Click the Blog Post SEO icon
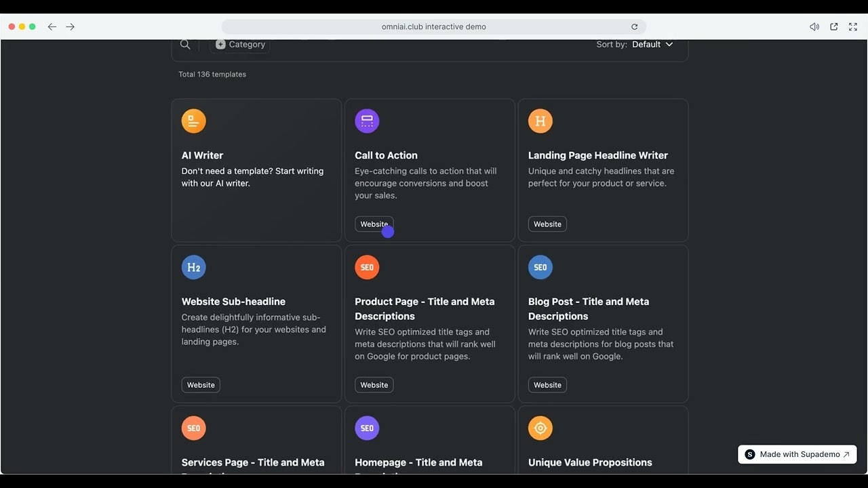Image resolution: width=868 pixels, height=488 pixels. (x=540, y=267)
